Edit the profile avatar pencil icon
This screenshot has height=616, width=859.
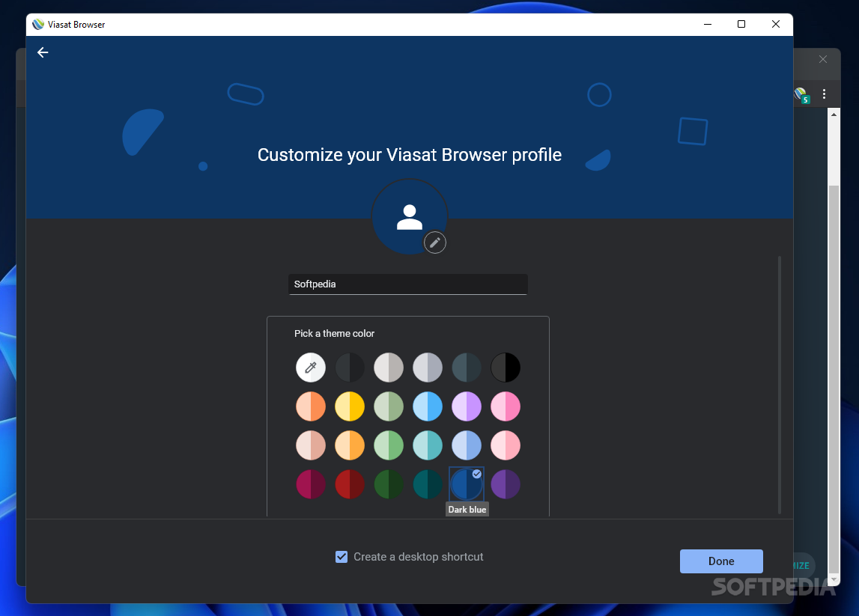pos(435,243)
